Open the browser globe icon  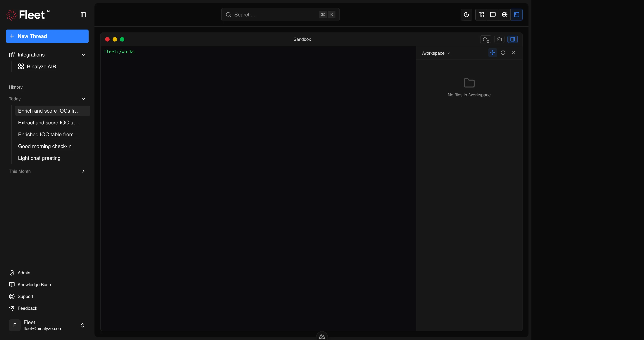504,15
